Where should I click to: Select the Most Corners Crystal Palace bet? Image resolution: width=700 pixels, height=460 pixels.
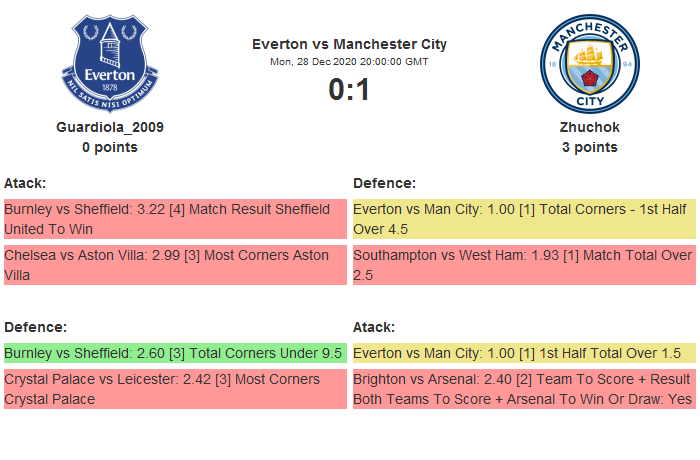pyautogui.click(x=174, y=389)
